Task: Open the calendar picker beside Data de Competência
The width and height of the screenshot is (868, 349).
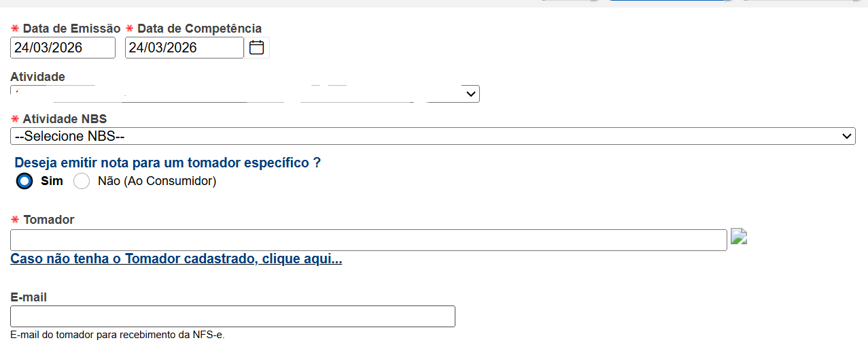Action: (x=256, y=48)
